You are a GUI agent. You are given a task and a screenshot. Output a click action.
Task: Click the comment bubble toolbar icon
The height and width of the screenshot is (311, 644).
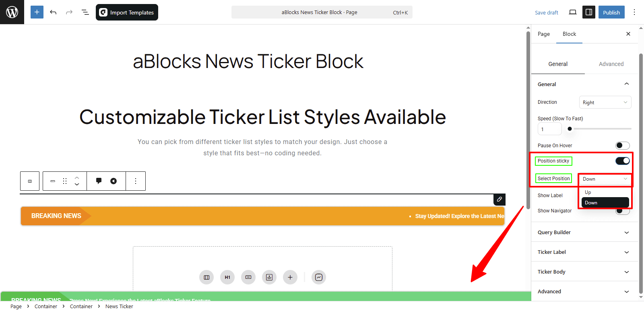(x=99, y=181)
